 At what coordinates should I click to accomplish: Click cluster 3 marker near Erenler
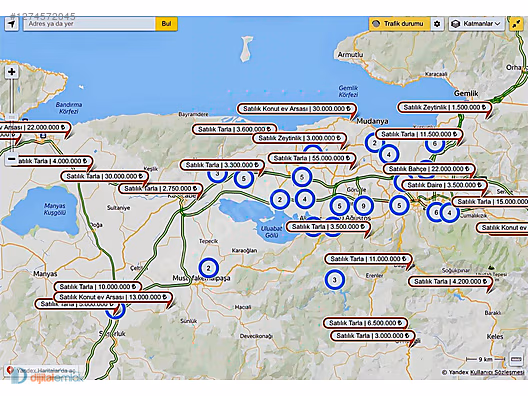pyautogui.click(x=334, y=279)
